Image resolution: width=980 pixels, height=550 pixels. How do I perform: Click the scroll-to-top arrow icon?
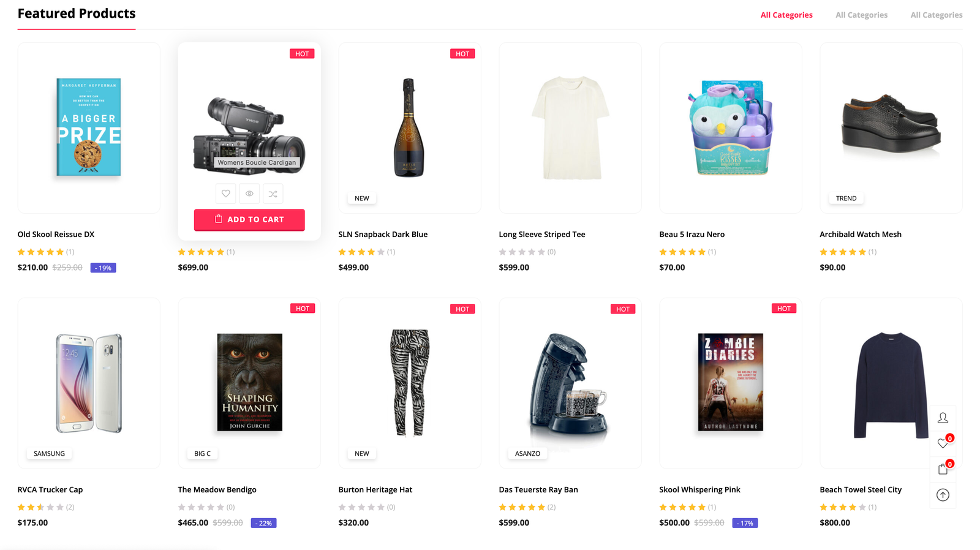[943, 495]
